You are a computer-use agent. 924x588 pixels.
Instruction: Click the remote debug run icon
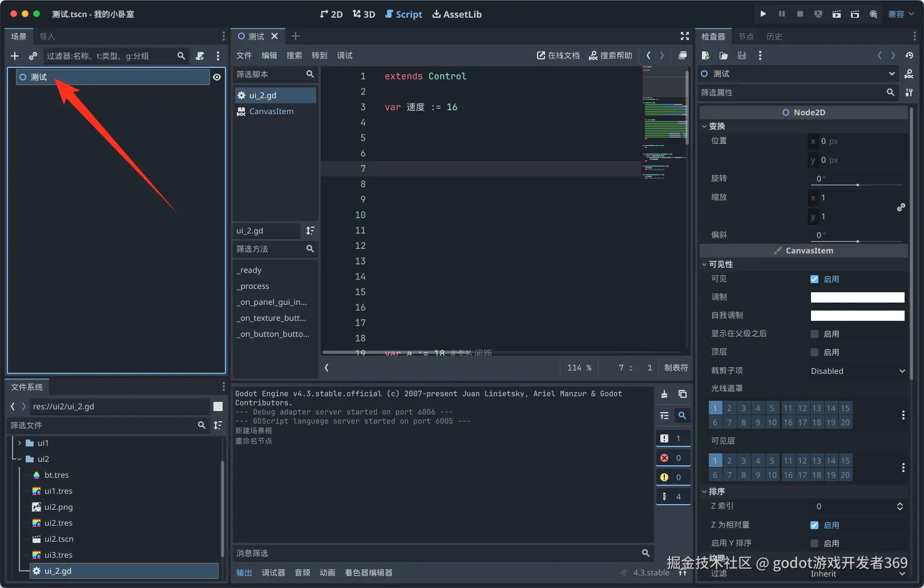click(x=818, y=14)
